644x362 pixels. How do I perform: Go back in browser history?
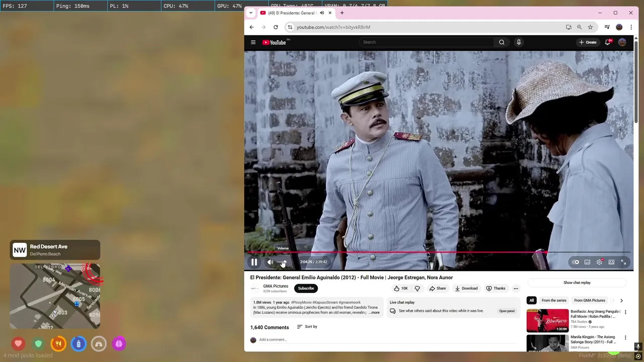(252, 27)
